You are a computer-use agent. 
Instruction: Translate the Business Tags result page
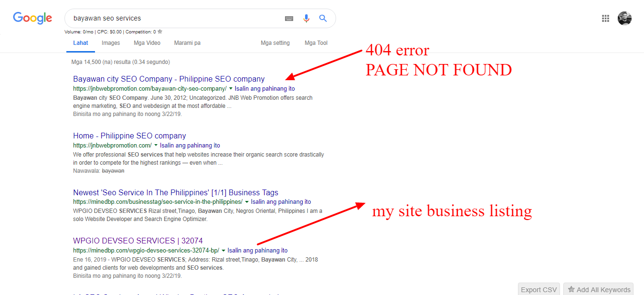click(x=281, y=202)
